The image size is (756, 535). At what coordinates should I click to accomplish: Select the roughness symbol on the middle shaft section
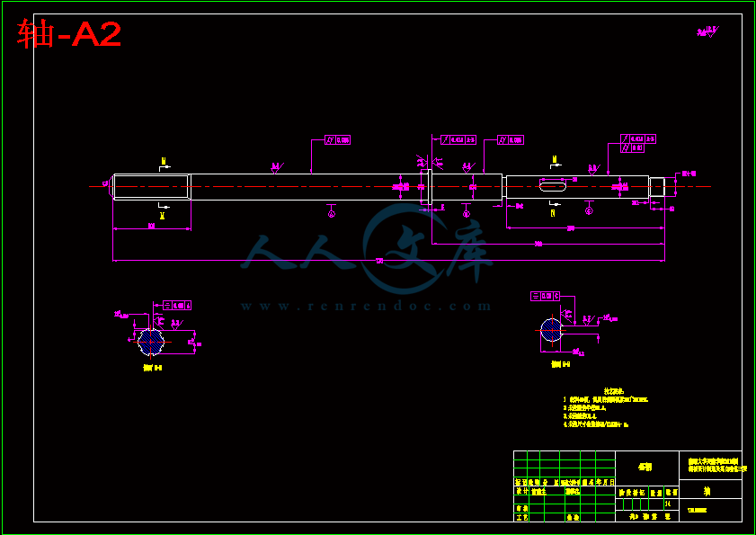tap(467, 167)
